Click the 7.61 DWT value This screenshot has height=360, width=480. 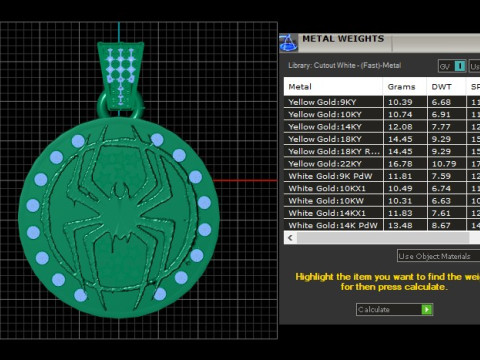(441, 213)
